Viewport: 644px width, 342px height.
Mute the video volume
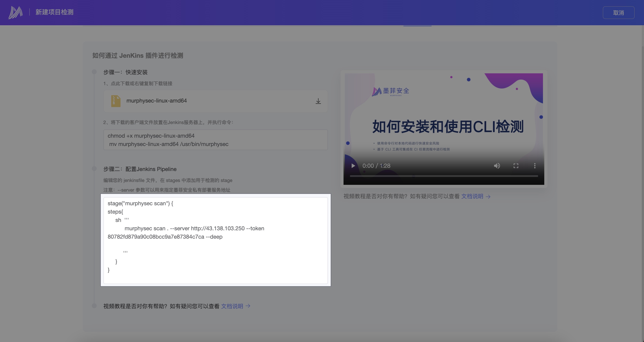[x=497, y=166]
